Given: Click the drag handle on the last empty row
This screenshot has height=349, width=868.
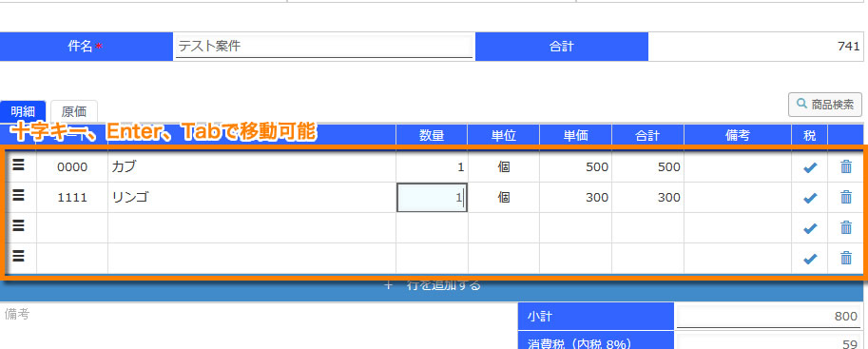Looking at the screenshot, I should tap(18, 256).
